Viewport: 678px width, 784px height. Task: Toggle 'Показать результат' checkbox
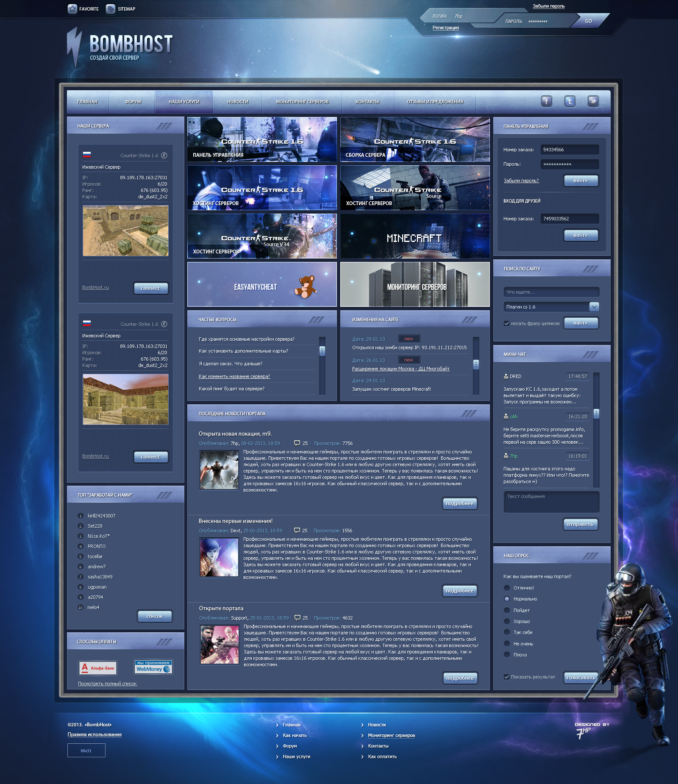[506, 677]
